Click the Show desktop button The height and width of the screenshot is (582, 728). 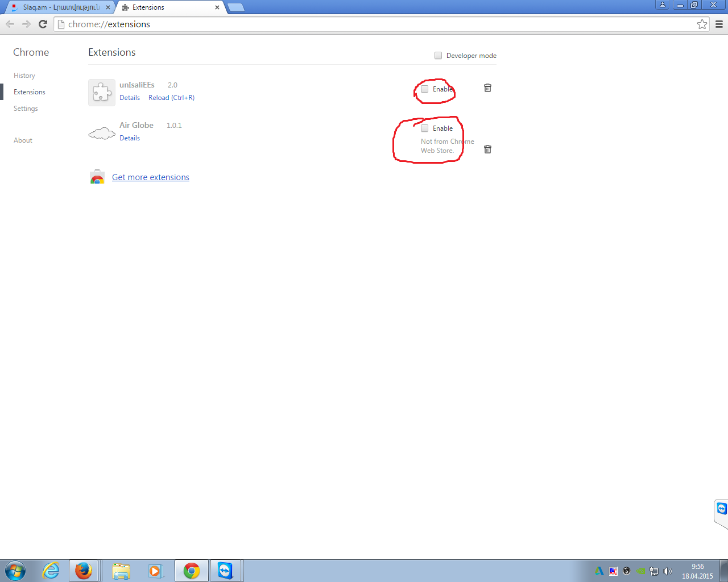(x=723, y=571)
